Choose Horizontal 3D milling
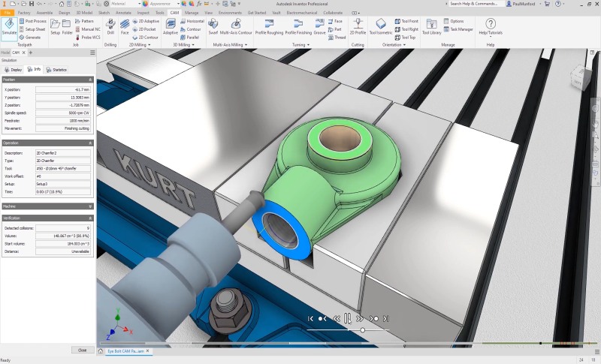The height and width of the screenshot is (364, 601). 192,21
